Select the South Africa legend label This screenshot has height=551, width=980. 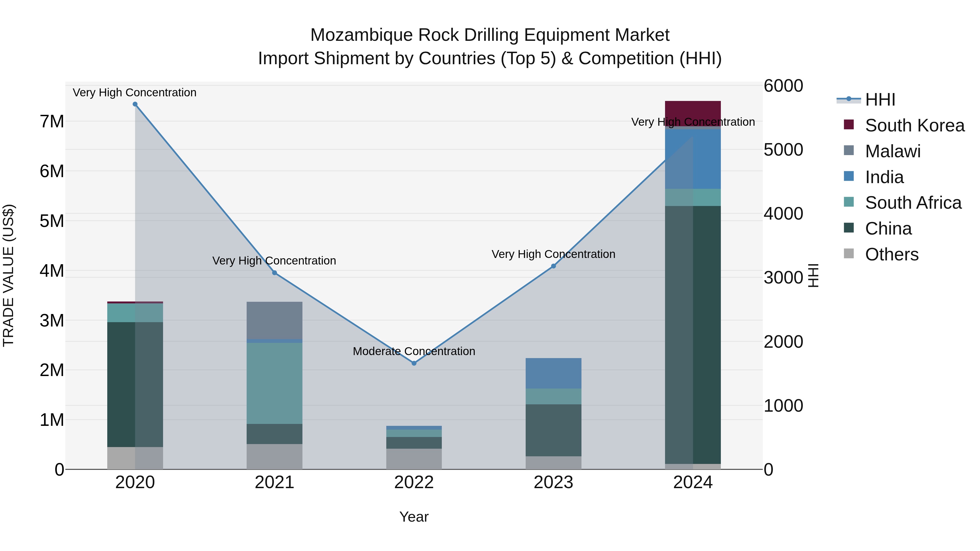coord(913,203)
